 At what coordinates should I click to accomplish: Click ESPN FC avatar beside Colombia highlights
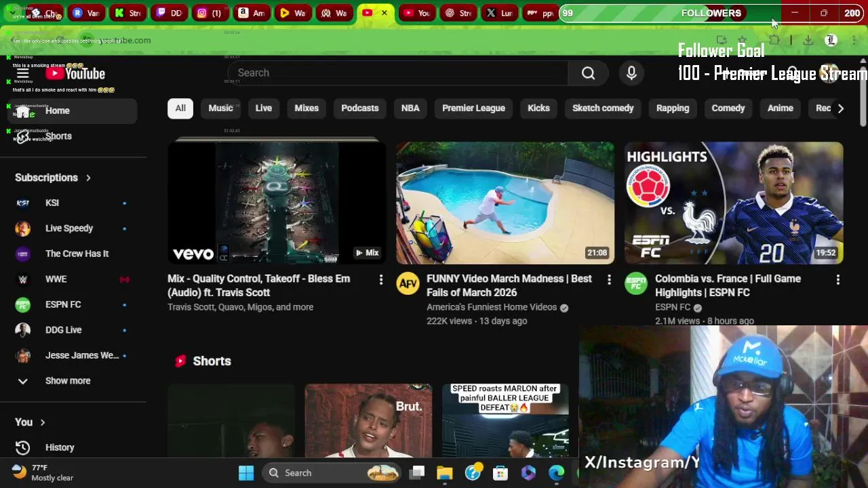point(636,284)
